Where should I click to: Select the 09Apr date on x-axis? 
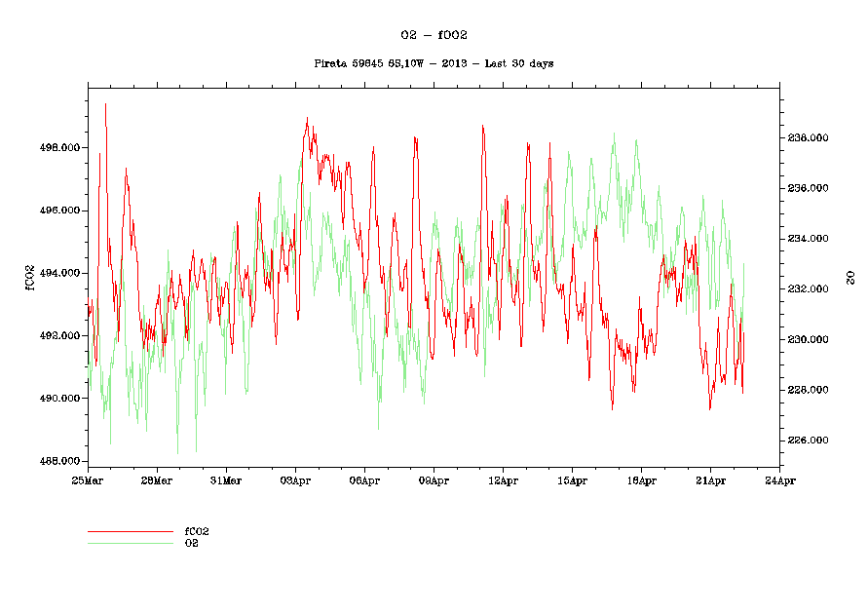(434, 480)
